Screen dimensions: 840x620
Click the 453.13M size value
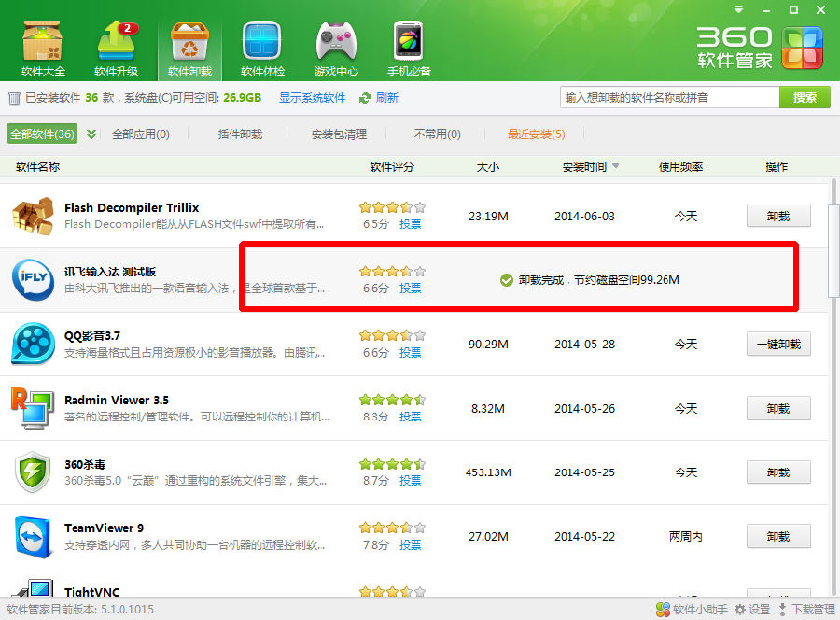point(488,472)
